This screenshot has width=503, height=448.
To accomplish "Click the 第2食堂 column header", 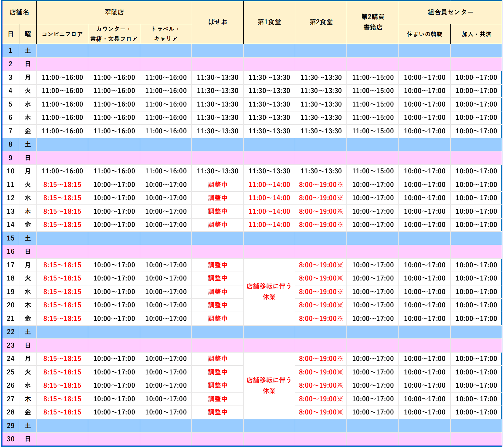I will pyautogui.click(x=321, y=22).
